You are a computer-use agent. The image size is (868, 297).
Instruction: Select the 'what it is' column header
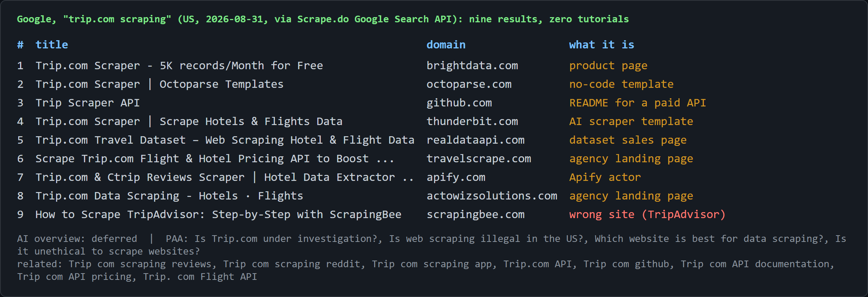point(602,45)
